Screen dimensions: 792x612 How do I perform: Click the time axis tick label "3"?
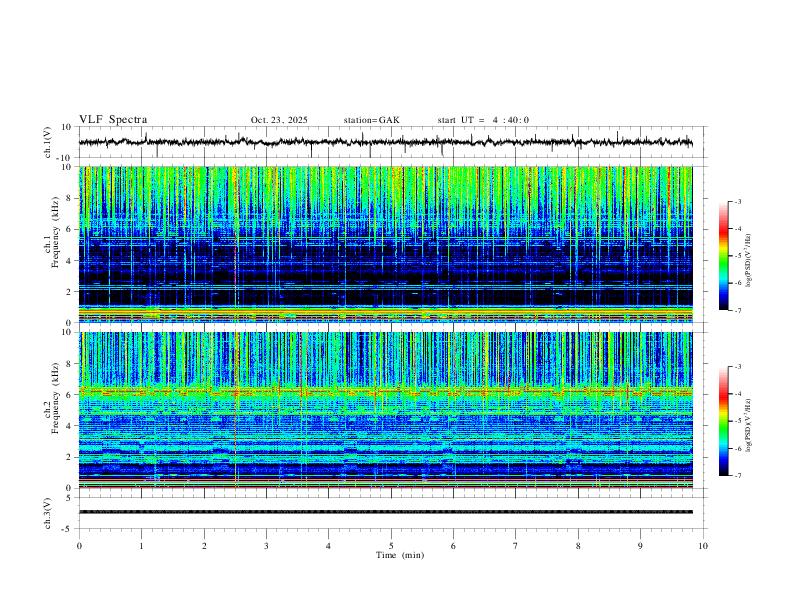[266, 546]
